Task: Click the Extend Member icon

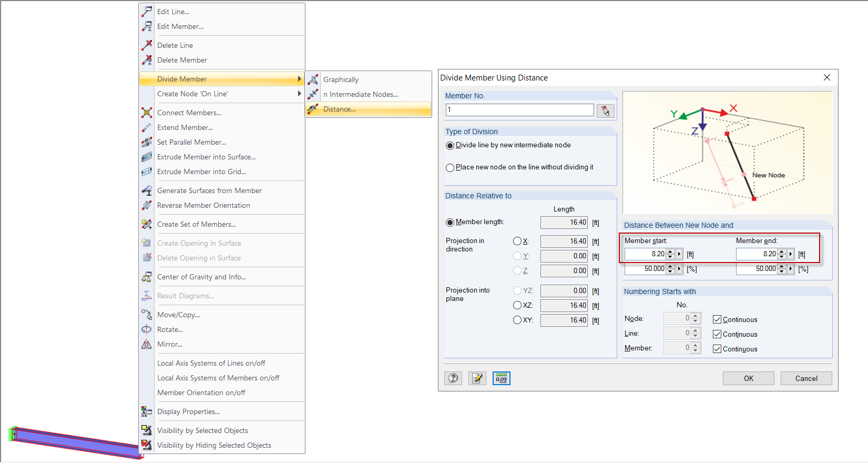Action: click(147, 127)
